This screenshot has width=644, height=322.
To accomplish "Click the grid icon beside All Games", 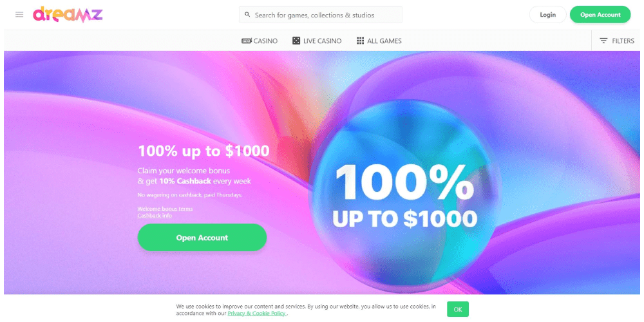I will (360, 41).
